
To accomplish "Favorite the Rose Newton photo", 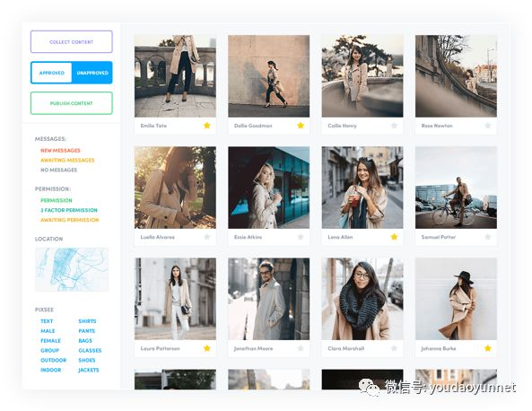I will pyautogui.click(x=488, y=126).
